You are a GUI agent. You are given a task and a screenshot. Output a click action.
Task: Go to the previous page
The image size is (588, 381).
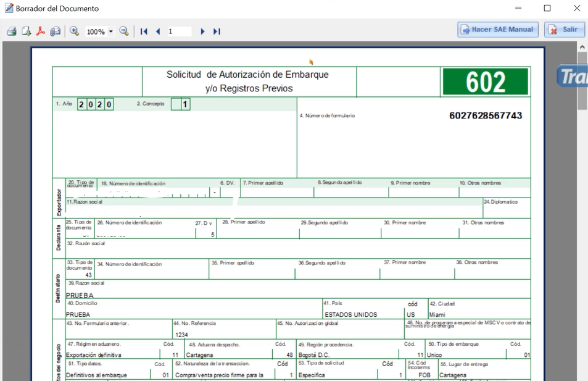coord(158,31)
